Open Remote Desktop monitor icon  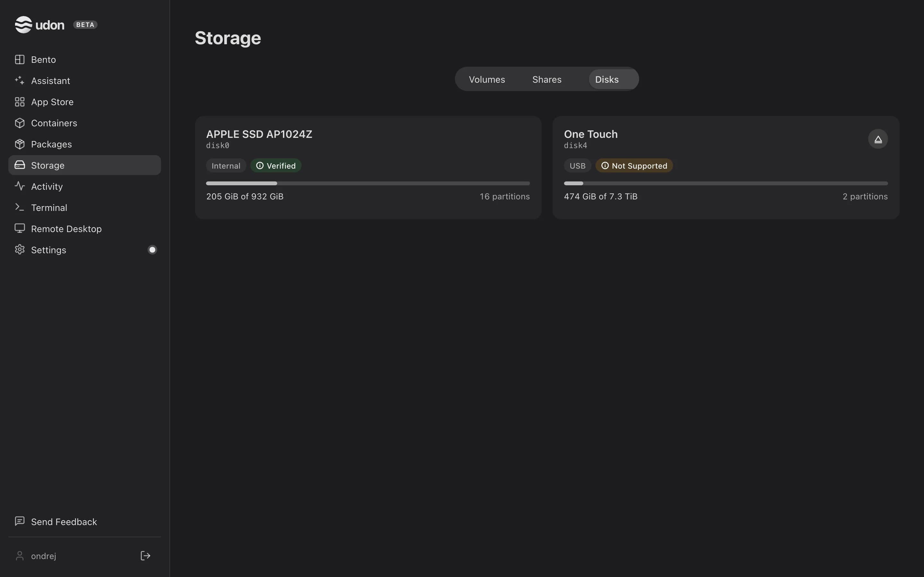(x=20, y=229)
